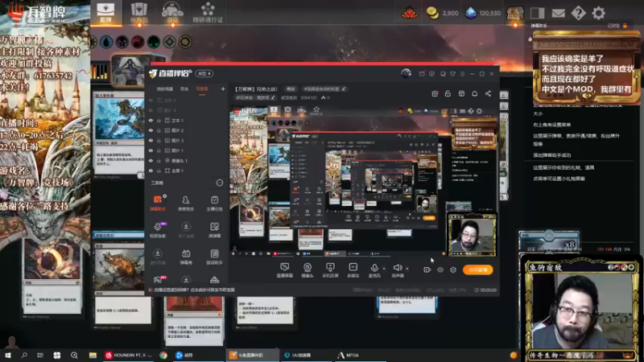Image resolution: width=644 pixels, height=362 pixels.
Task: Open MTGA mail envelope icon
Action: [x=558, y=13]
